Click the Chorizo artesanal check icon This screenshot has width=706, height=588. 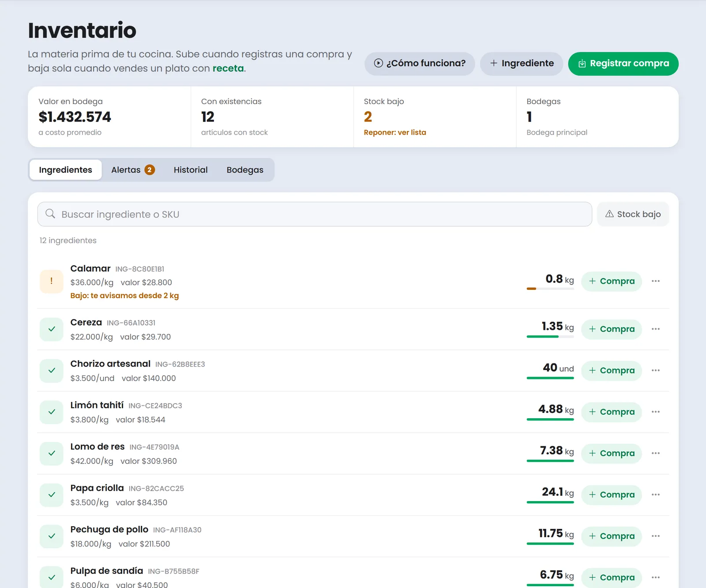click(x=52, y=371)
